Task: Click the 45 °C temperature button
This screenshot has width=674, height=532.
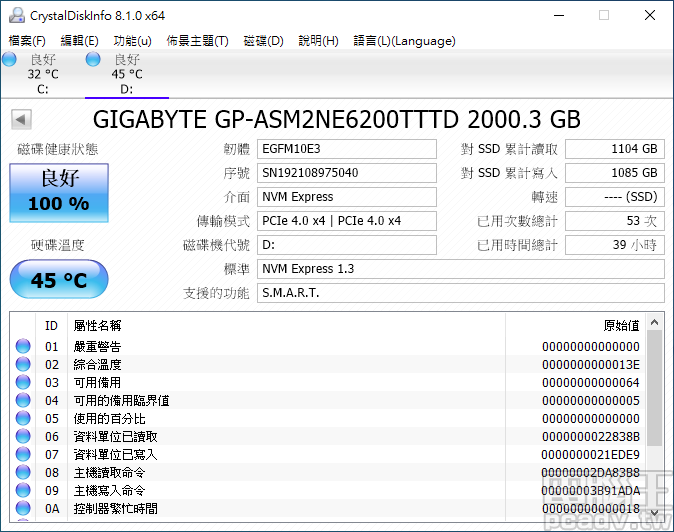Action: coord(59,279)
